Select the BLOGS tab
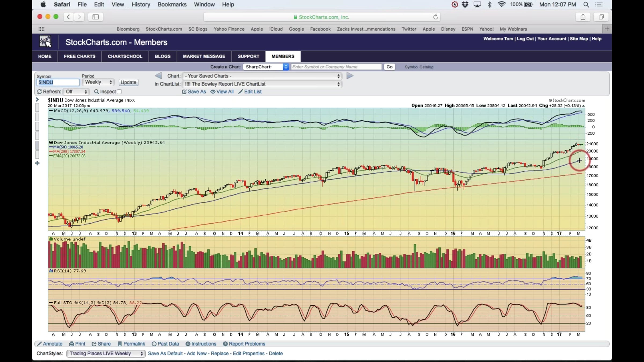 tap(163, 56)
